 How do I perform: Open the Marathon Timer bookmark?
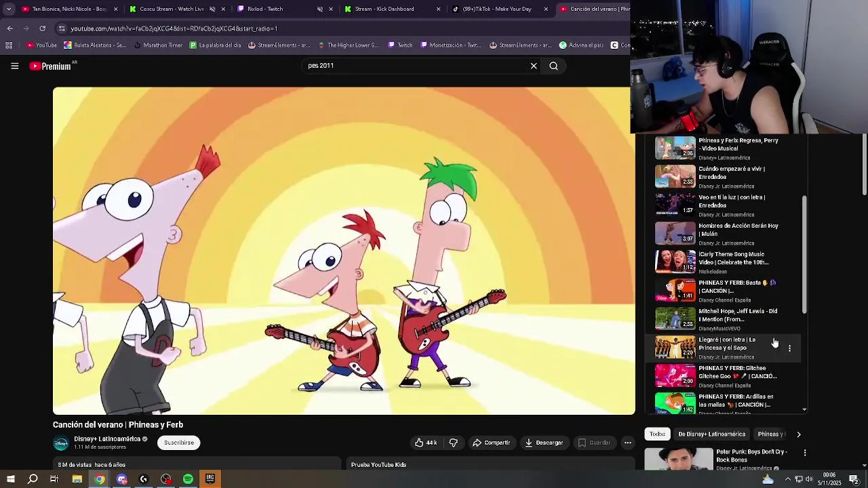coord(158,45)
